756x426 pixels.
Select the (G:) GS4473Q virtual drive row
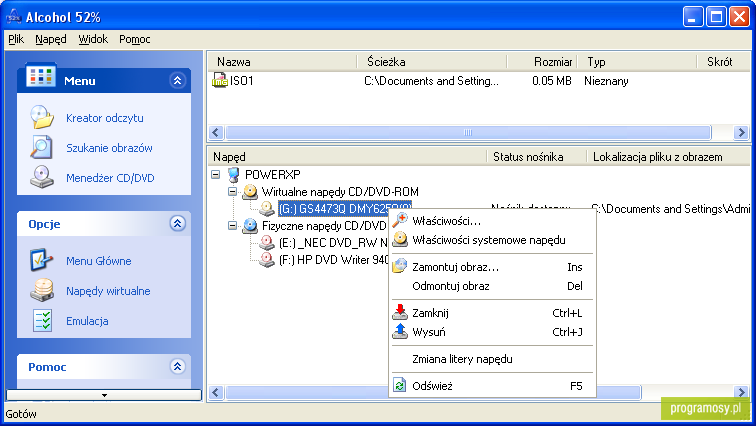coord(345,209)
